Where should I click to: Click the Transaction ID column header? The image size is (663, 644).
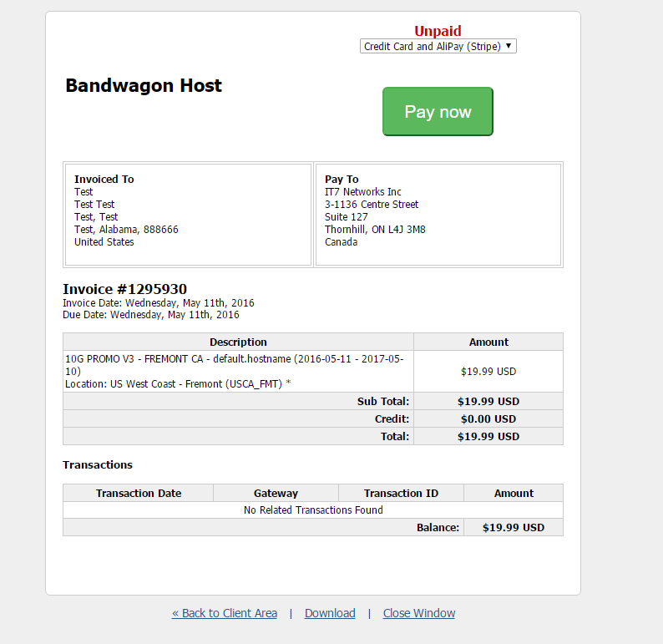click(401, 493)
